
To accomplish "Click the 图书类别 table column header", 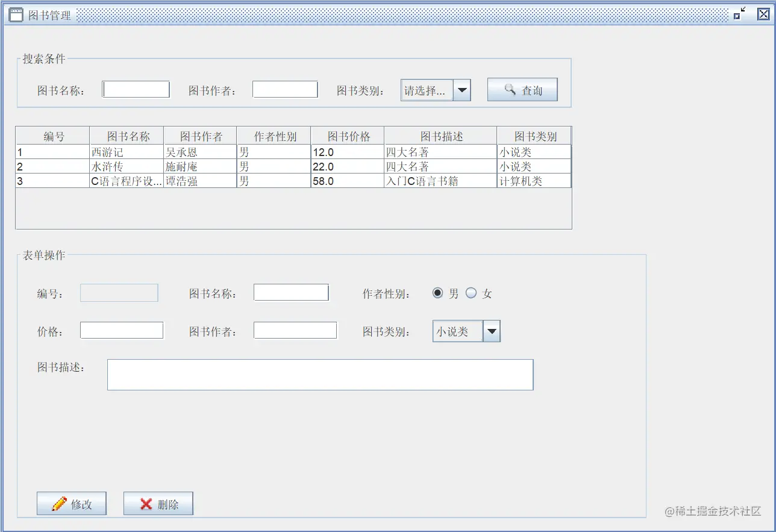I will tap(534, 136).
